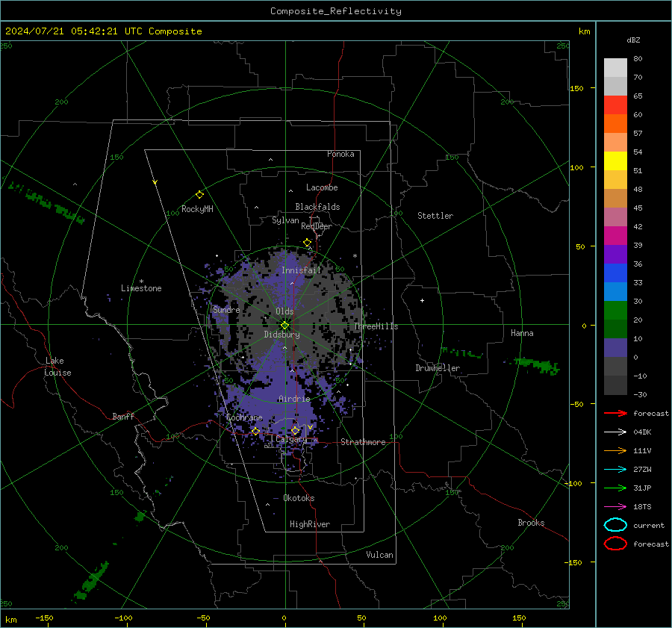Click the yellow diamond marker near RockyMH
The height and width of the screenshot is (628, 672).
(x=199, y=195)
